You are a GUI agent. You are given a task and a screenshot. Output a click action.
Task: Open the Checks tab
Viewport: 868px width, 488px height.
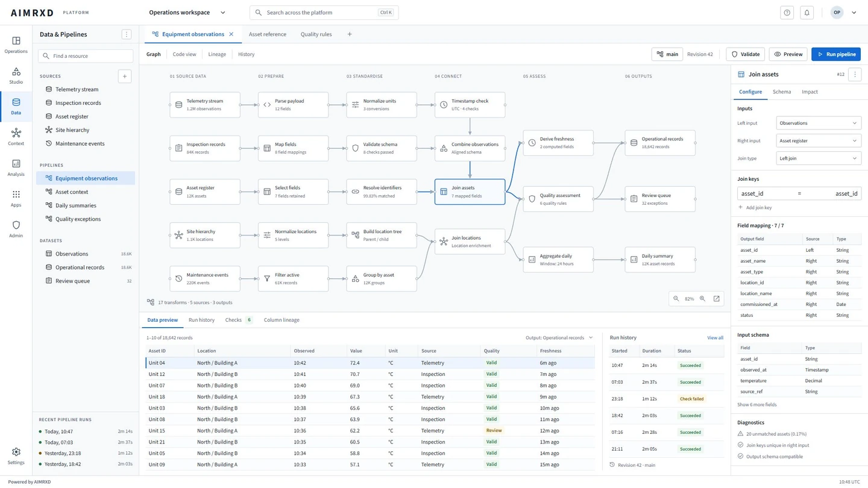[239, 320]
